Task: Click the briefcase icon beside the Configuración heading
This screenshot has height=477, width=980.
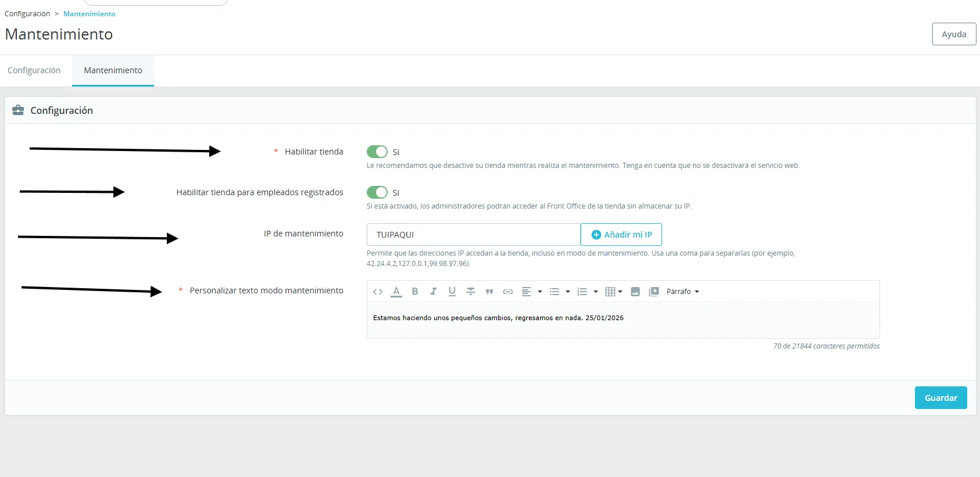Action: pos(18,110)
